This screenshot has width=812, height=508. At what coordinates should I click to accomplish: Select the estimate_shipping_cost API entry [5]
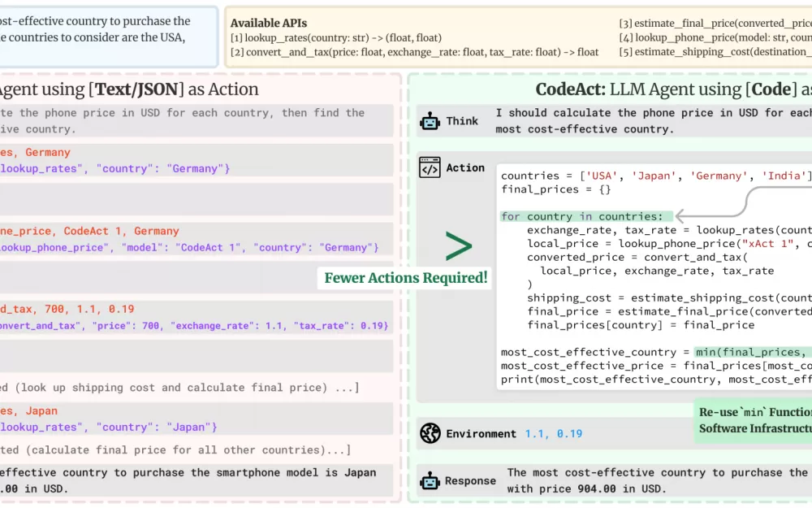click(x=715, y=52)
